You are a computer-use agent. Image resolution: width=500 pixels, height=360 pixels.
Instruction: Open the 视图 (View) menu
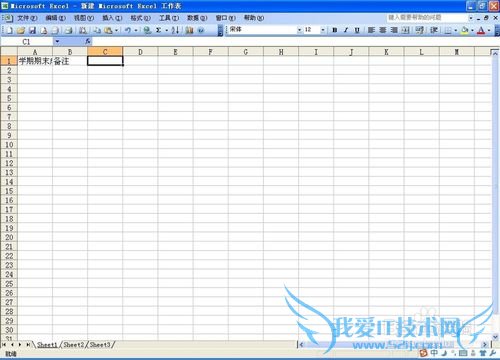click(x=84, y=18)
